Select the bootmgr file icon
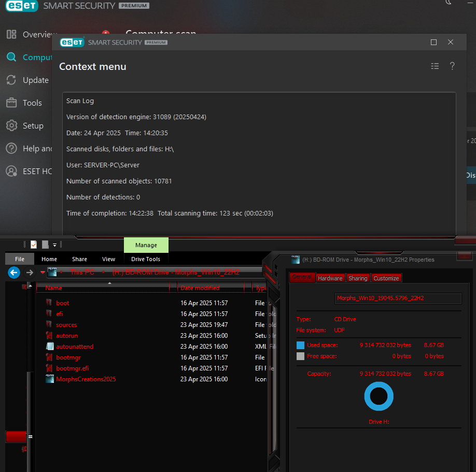The image size is (476, 472). point(49,357)
